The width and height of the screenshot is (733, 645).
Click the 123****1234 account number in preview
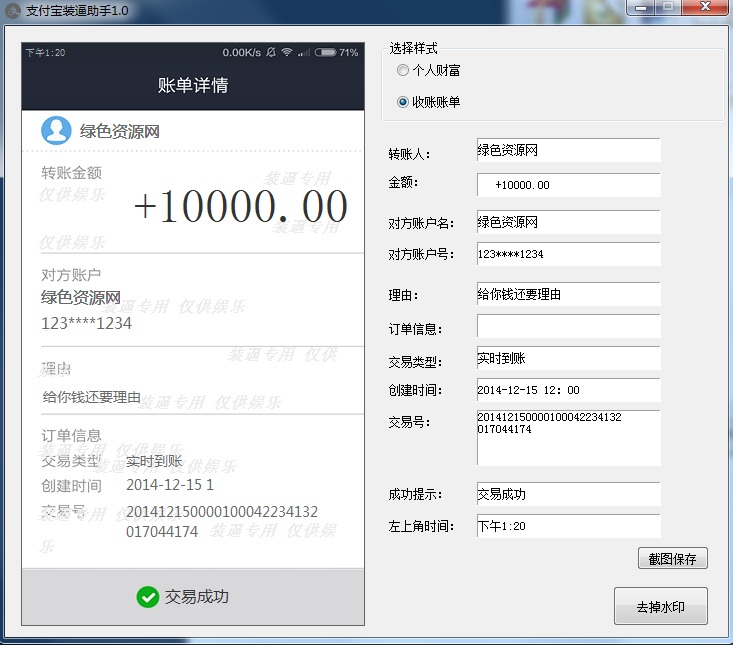(86, 323)
